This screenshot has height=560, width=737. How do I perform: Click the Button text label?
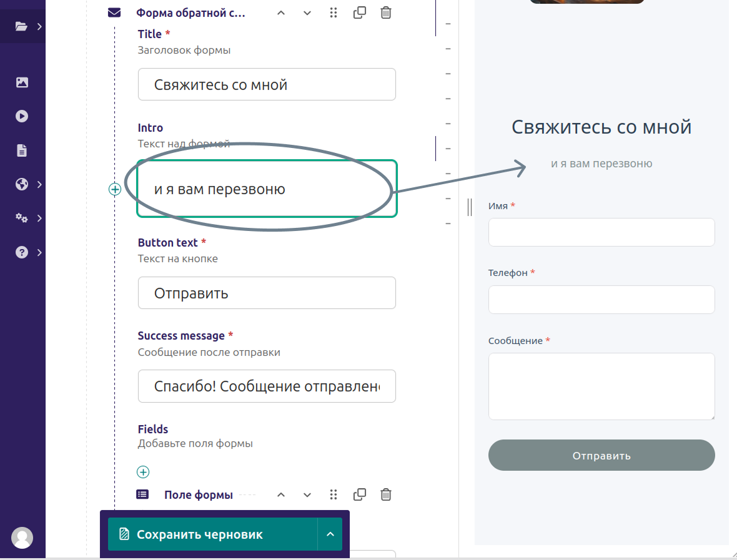click(168, 243)
